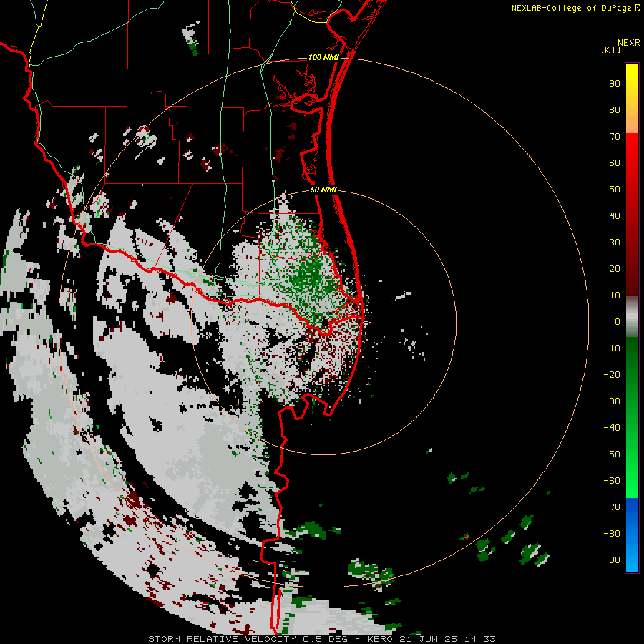Click the 20 value on velocity scale
Viewport: 644px width, 644px height.
click(615, 269)
